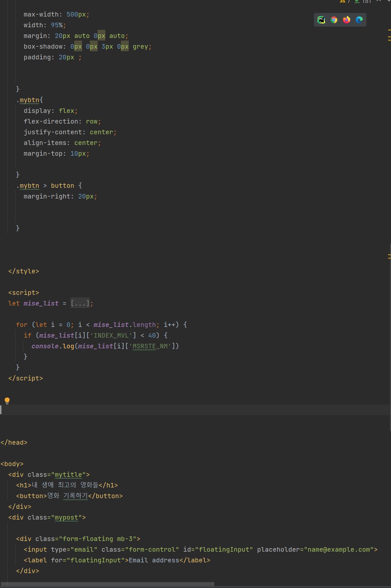The height and width of the screenshot is (588, 391).
Task: Click the div with class mypost
Action: pyautogui.click(x=47, y=517)
